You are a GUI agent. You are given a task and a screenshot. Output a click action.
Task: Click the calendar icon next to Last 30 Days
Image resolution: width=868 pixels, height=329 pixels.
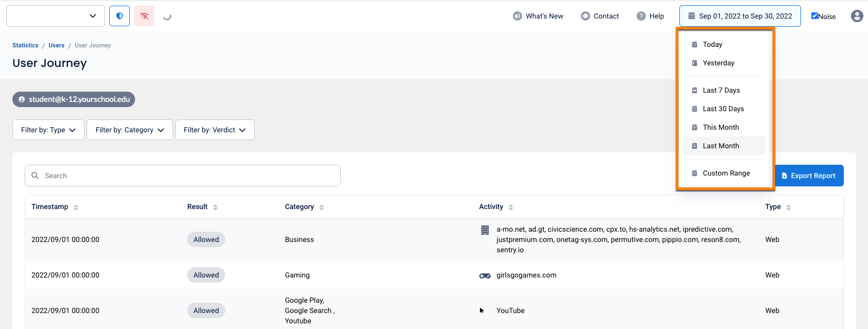[694, 109]
